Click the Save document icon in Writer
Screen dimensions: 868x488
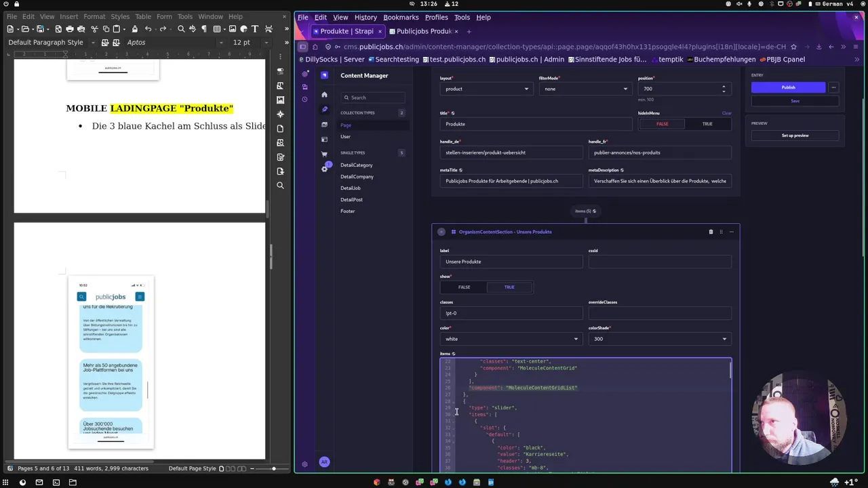tap(40, 29)
